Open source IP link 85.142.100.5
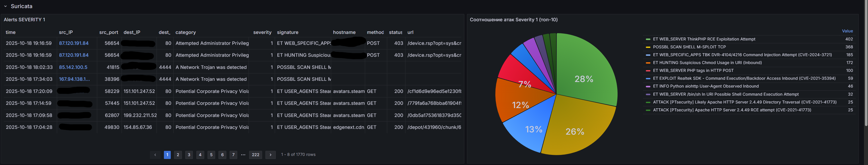The height and width of the screenshot is (165, 868). click(73, 67)
